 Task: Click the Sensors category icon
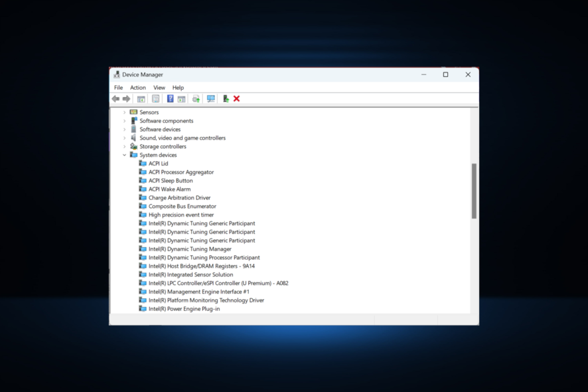[133, 112]
